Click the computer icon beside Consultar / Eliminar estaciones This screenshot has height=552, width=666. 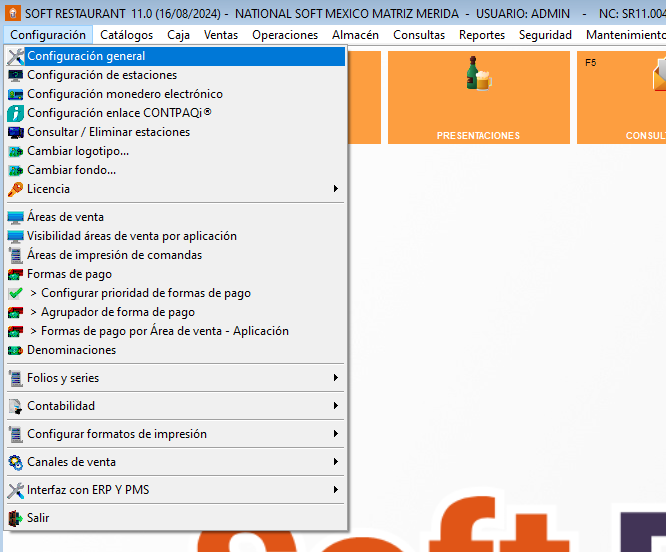[x=16, y=132]
